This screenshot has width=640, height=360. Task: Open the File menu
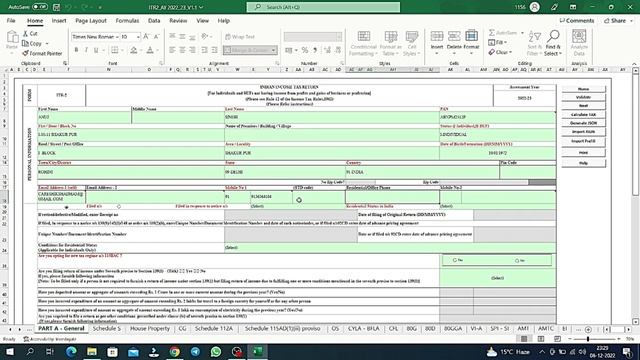pos(11,20)
